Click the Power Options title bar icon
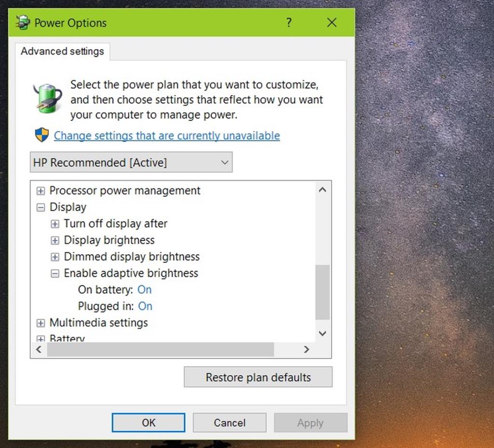Viewport: 494px width, 448px height. pos(21,22)
